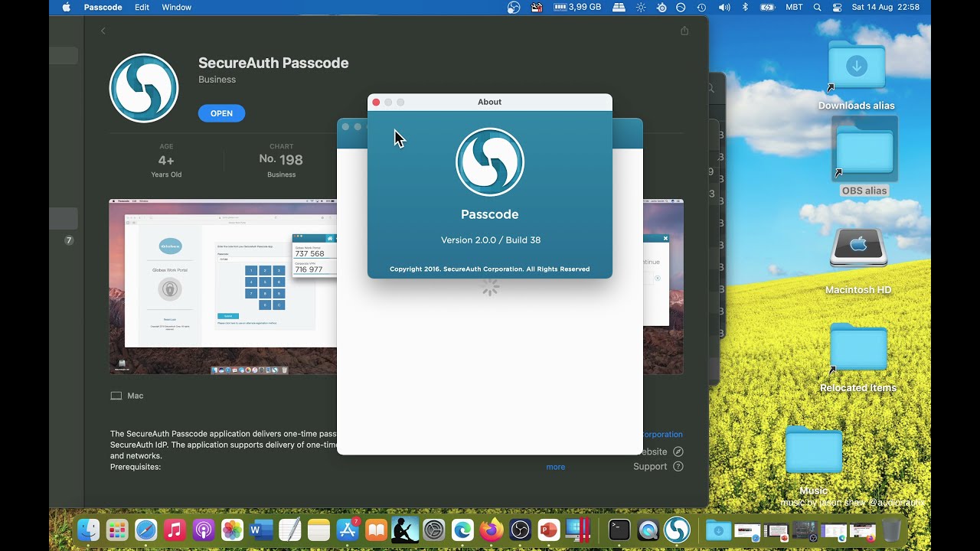Open TextEdit from the Dock
980x551 pixels.
click(290, 530)
